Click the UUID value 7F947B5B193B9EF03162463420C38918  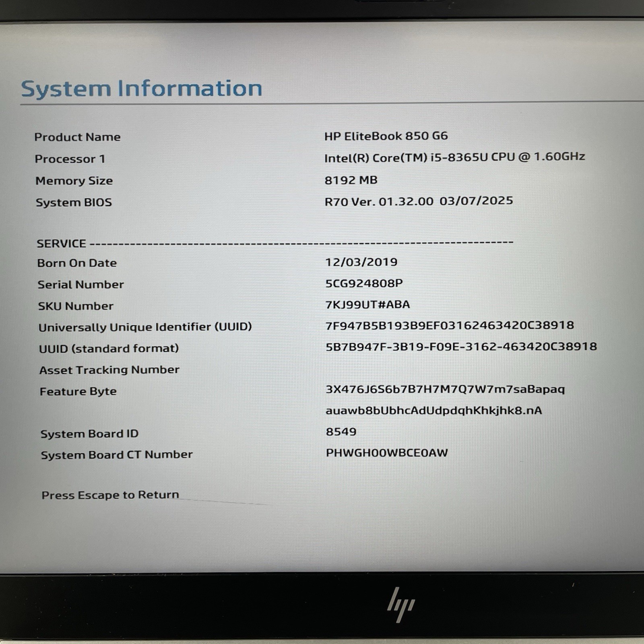pyautogui.click(x=450, y=325)
